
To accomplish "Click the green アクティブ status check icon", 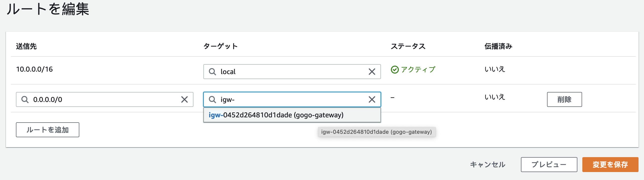I will click(395, 70).
